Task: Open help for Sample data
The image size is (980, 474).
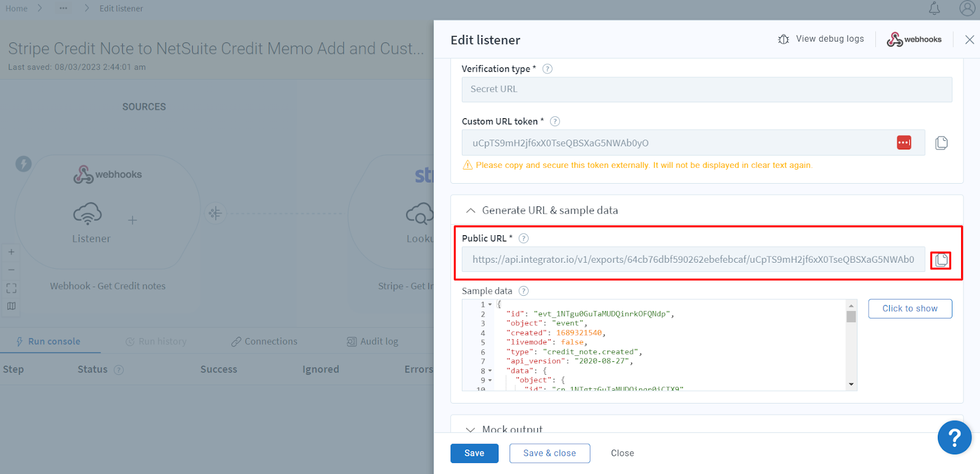Action: pos(524,291)
